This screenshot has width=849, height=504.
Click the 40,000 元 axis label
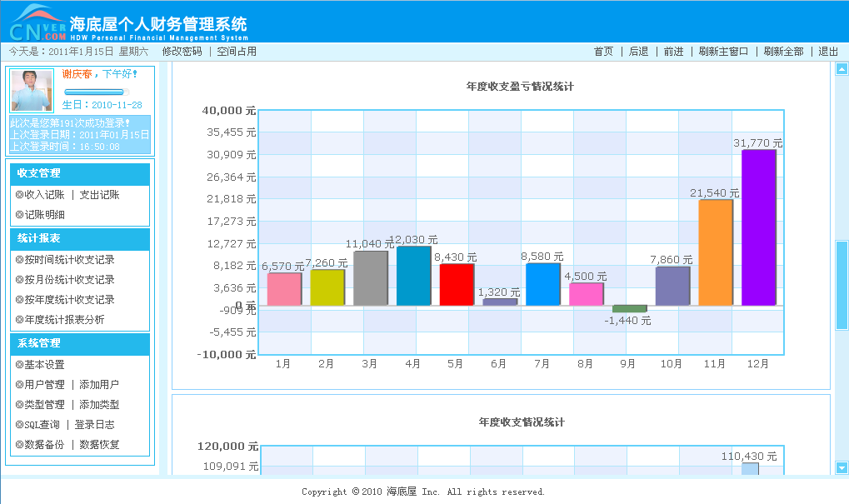tap(228, 111)
